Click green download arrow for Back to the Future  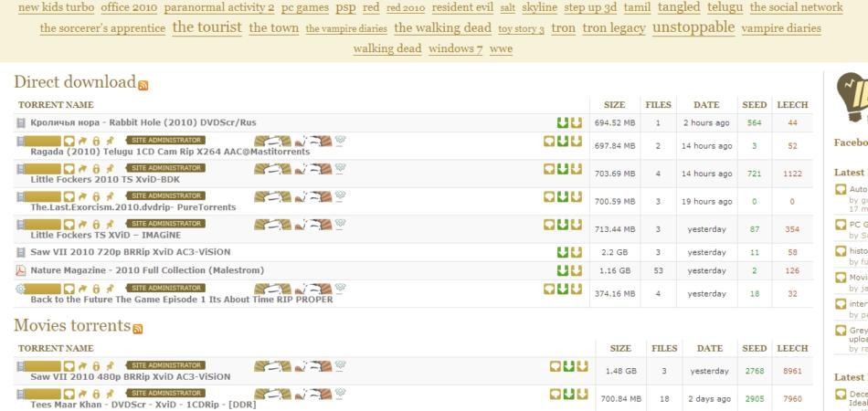point(563,289)
